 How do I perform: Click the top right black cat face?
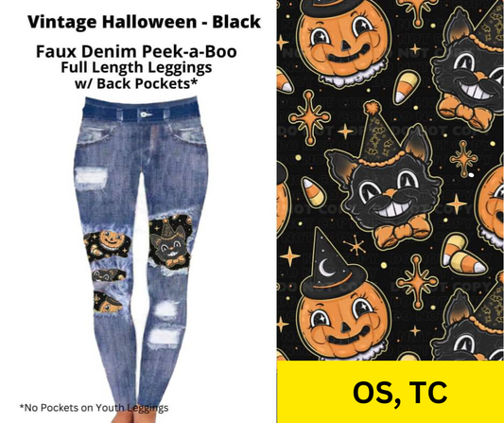point(469,66)
